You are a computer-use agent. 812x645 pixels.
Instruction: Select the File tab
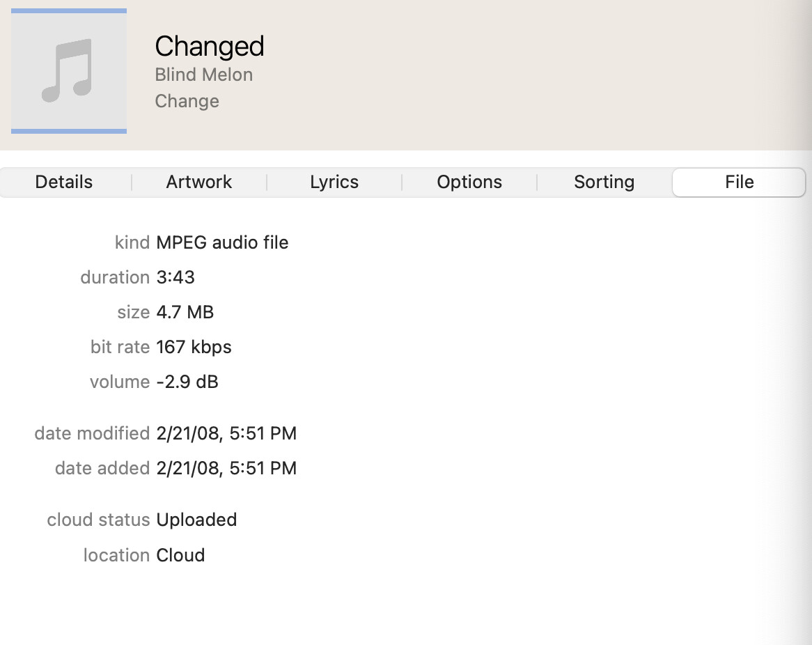739,182
